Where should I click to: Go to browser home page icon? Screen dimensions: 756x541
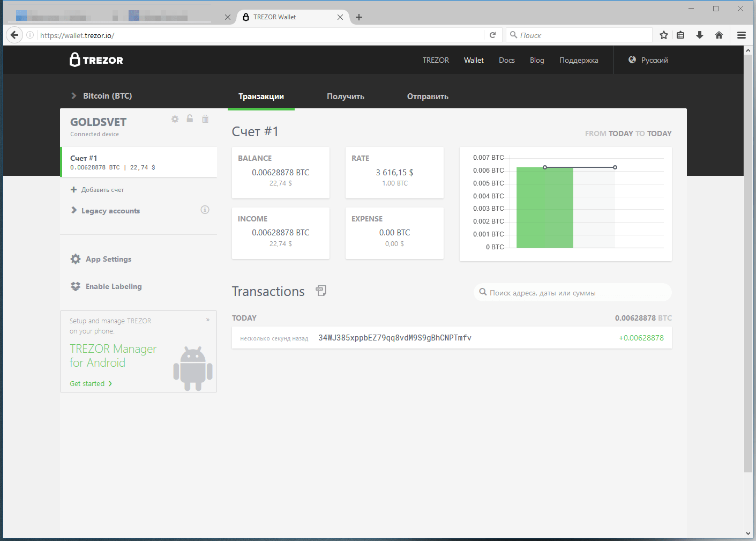click(x=719, y=35)
